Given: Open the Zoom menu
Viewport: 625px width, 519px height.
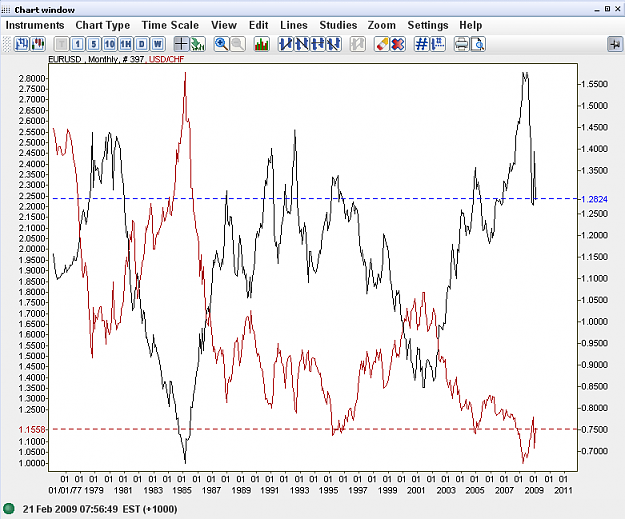Looking at the screenshot, I should coord(382,25).
